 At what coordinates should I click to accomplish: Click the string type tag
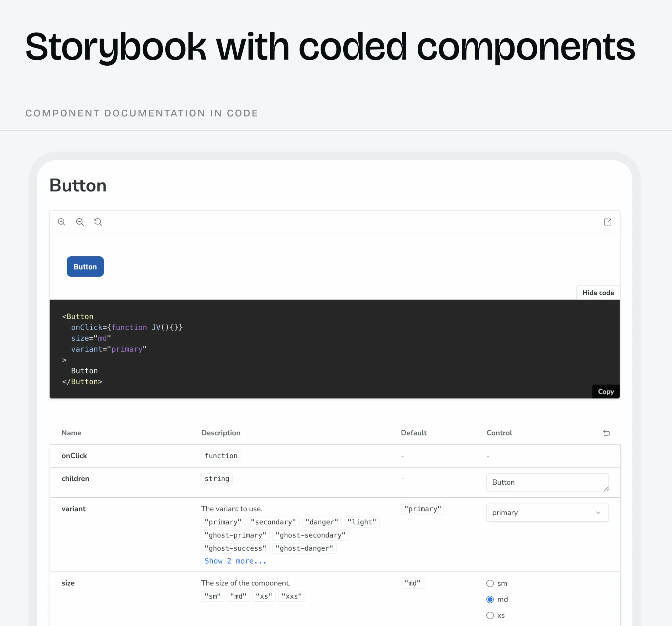217,479
